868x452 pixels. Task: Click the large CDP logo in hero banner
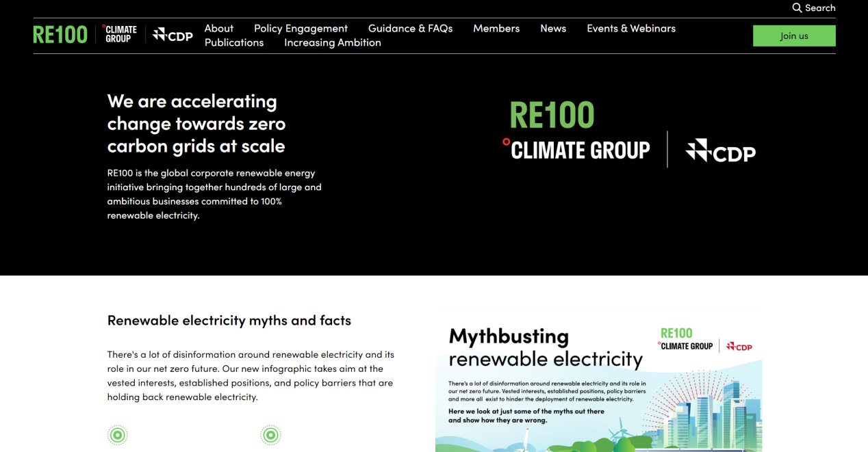(x=720, y=151)
